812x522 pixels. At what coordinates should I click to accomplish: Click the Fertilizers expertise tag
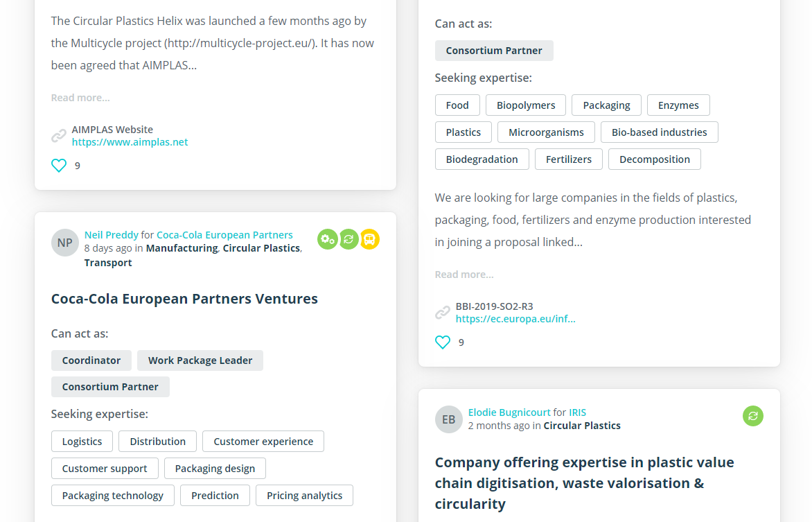coord(569,159)
